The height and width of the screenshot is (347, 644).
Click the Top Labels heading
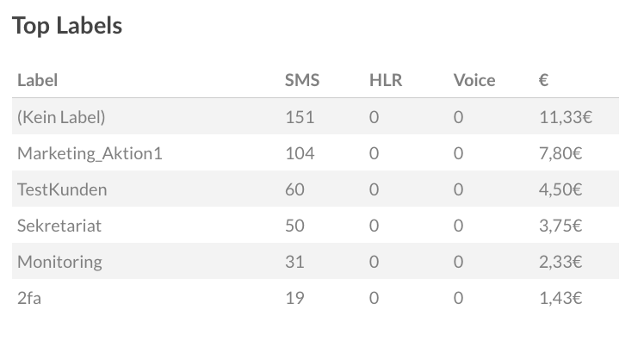[67, 26]
